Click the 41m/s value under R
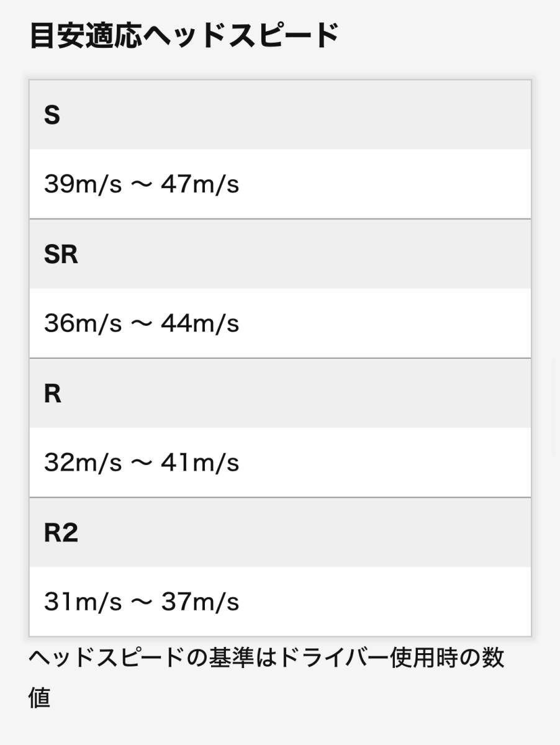Viewport: 560px width, 745px height. point(199,463)
